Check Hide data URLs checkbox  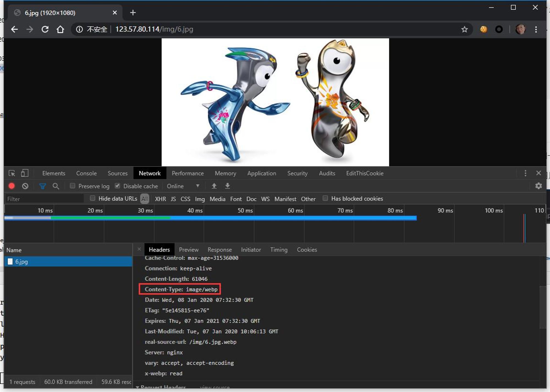(x=93, y=198)
